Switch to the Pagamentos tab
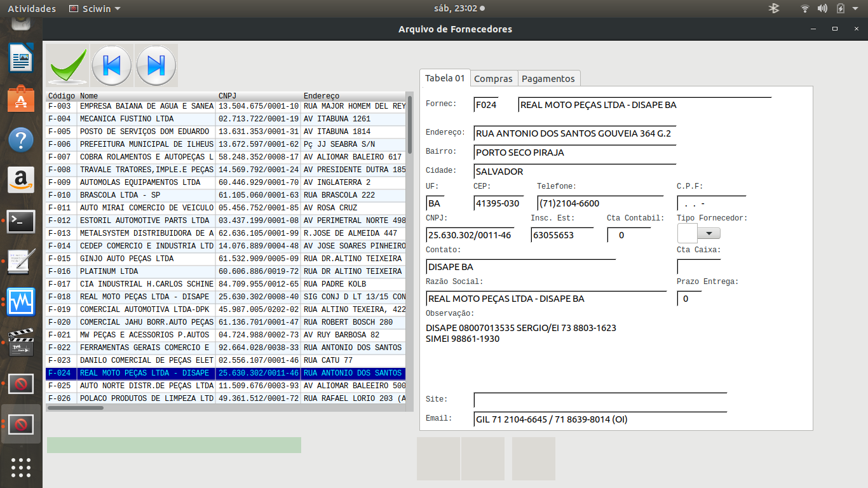This screenshot has width=868, height=488. click(x=548, y=79)
